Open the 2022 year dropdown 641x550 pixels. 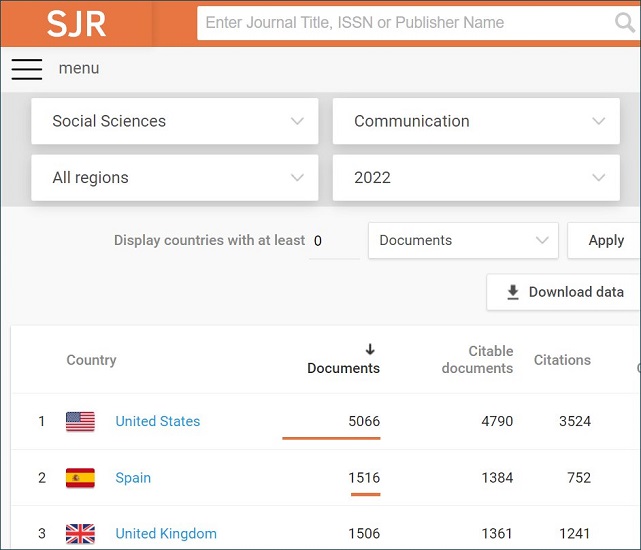[476, 177]
